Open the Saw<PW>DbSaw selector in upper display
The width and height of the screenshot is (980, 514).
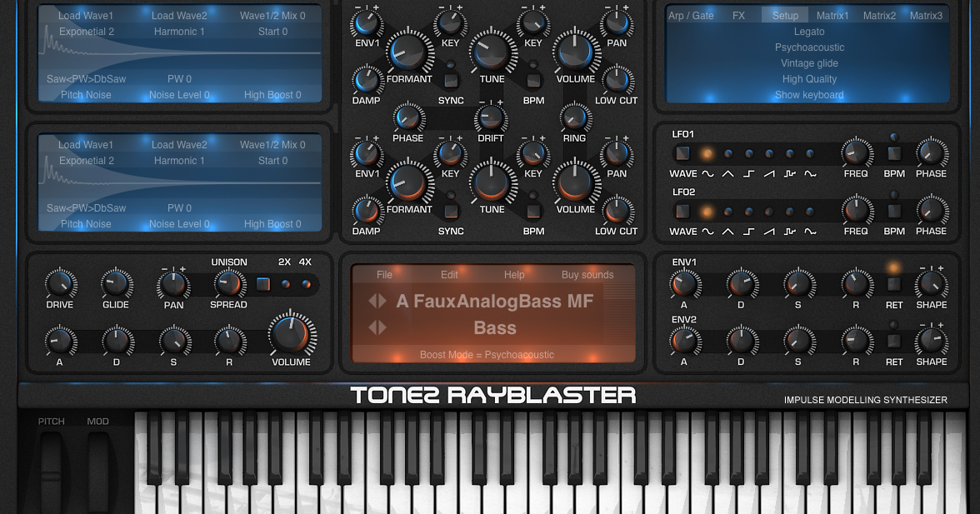[x=87, y=78]
